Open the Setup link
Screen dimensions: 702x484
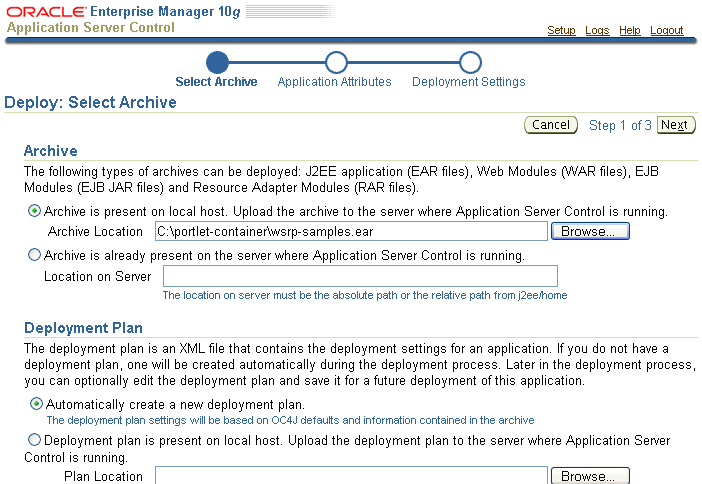pyautogui.click(x=561, y=30)
